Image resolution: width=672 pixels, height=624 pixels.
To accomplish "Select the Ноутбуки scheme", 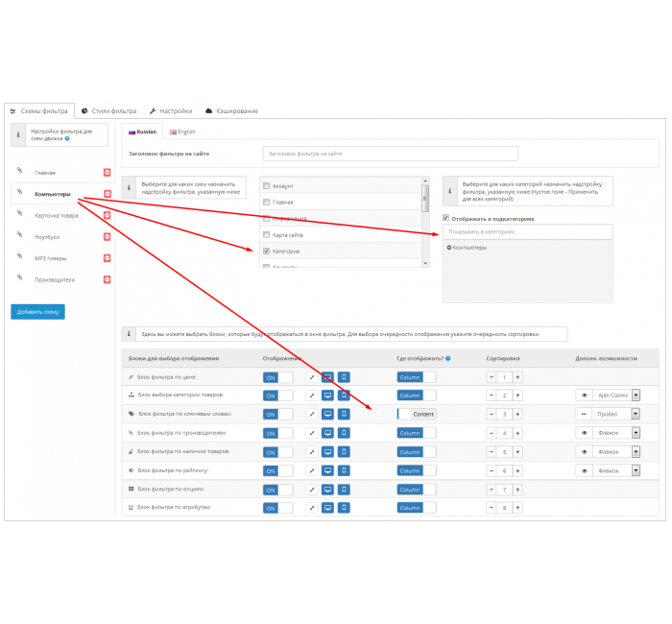I will point(47,237).
